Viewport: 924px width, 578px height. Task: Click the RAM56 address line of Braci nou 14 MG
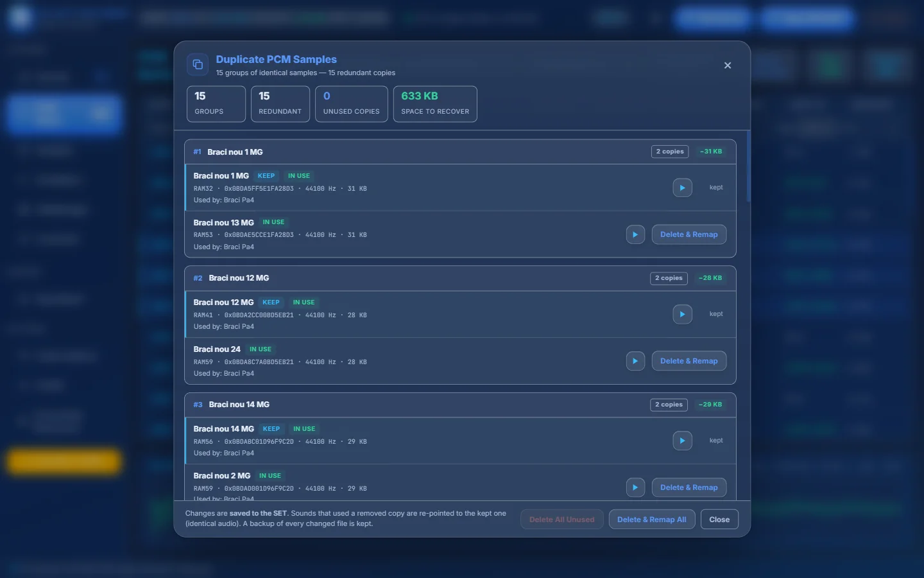pos(280,442)
